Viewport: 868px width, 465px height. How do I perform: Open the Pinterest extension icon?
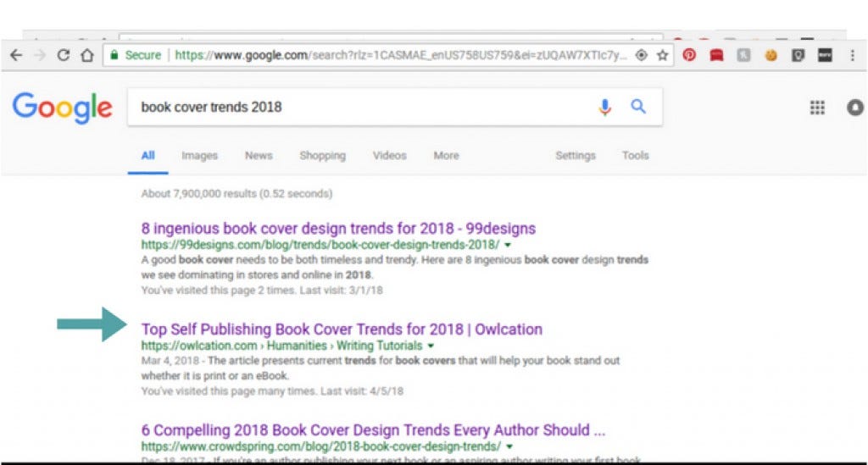pos(689,55)
